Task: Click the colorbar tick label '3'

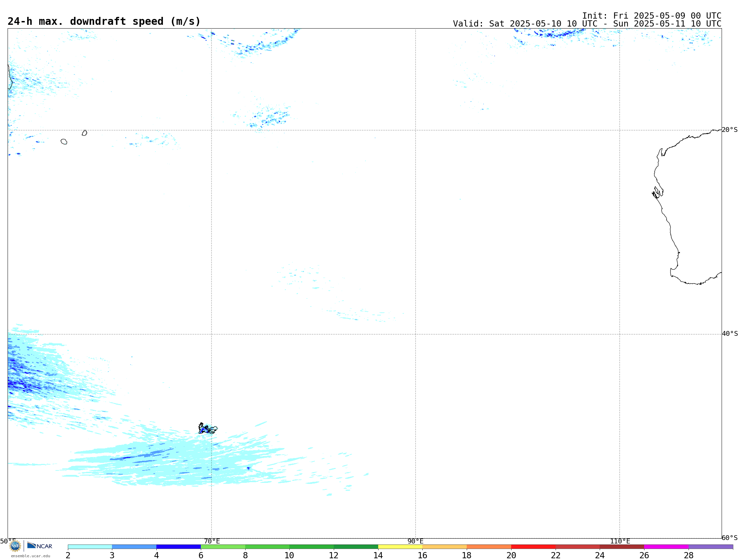Action: tap(112, 555)
